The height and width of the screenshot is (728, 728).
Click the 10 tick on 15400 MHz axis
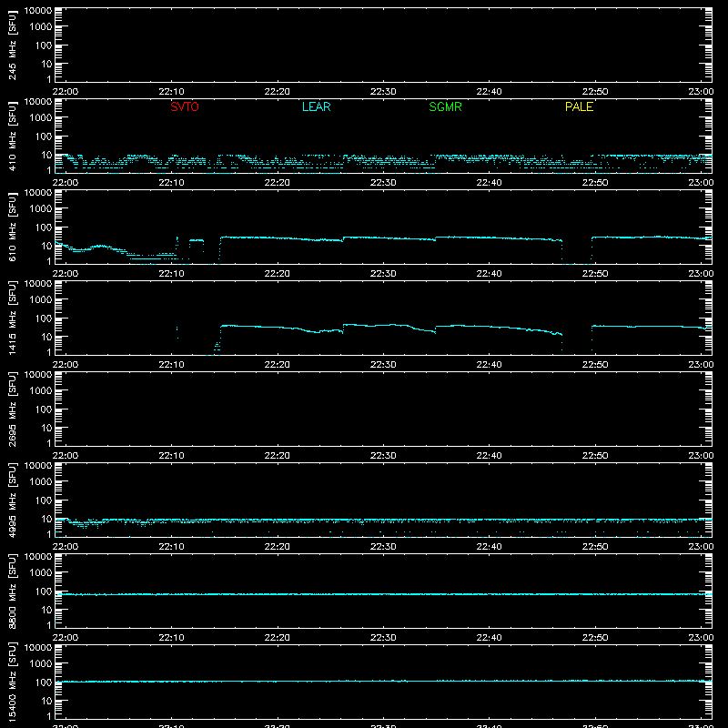pyautogui.click(x=47, y=701)
